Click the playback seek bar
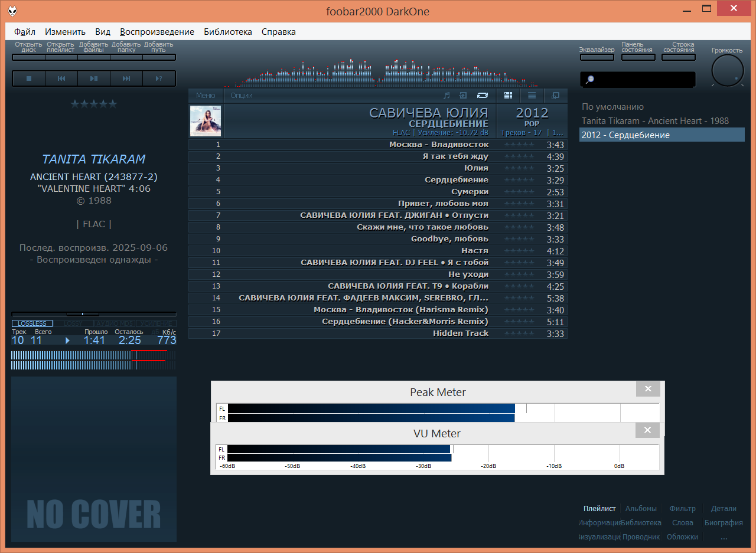Viewport: 756px width, 553px height. pos(93,314)
